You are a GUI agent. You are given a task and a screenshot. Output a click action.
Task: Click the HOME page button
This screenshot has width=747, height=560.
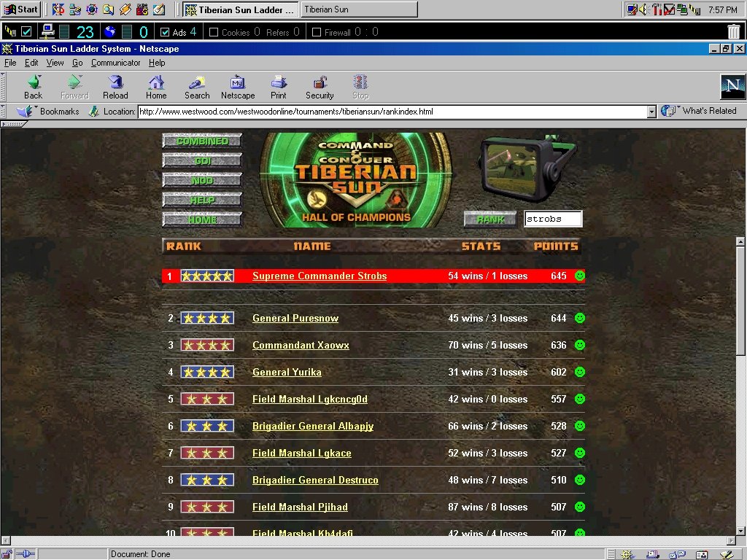(203, 219)
